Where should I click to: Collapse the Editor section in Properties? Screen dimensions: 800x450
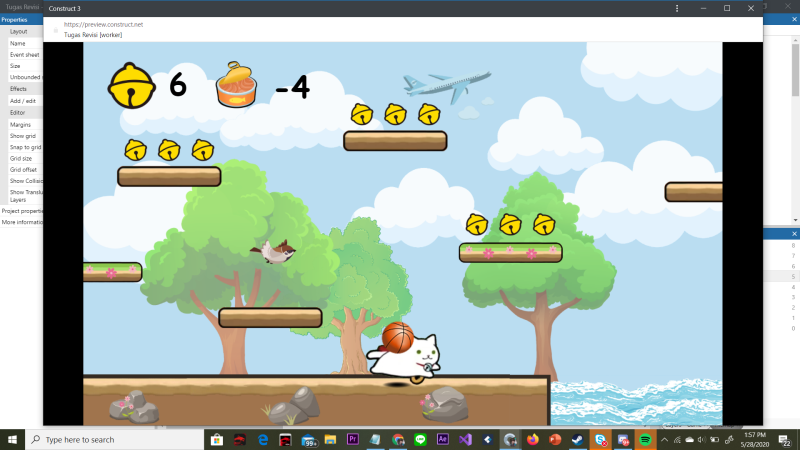[18, 113]
